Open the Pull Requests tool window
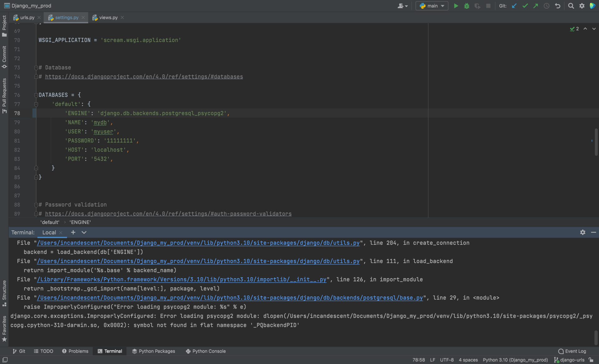The image size is (599, 364). [4, 96]
